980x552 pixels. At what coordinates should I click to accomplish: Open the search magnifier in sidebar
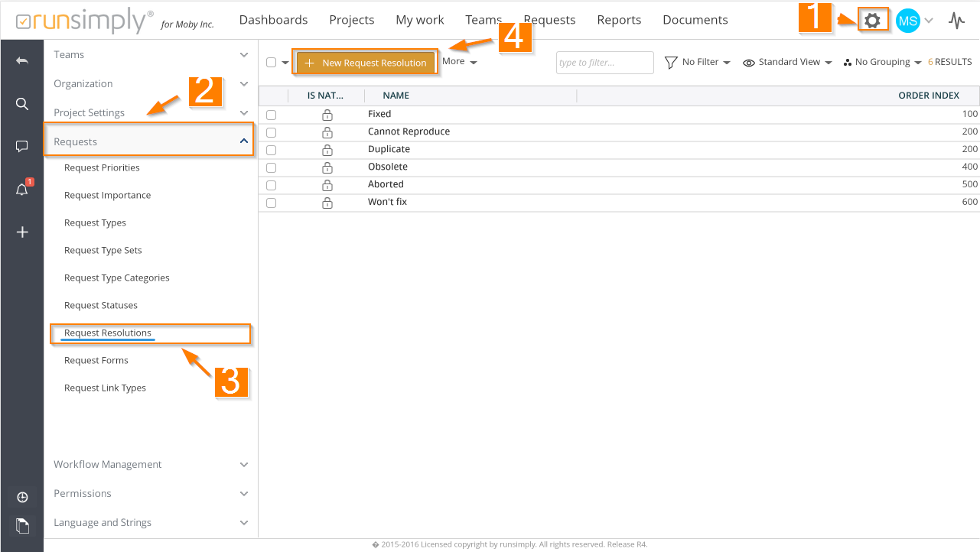(x=22, y=104)
